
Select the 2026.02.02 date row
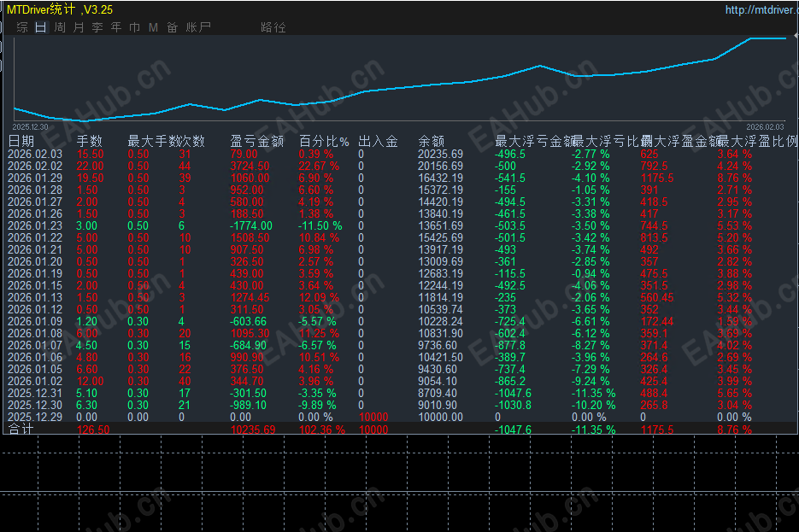click(x=35, y=166)
